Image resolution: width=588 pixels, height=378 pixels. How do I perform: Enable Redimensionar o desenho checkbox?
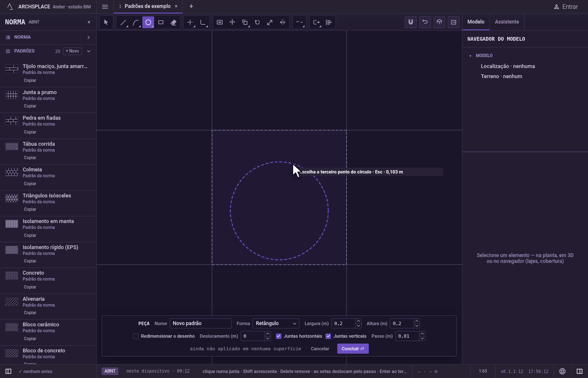point(136,336)
